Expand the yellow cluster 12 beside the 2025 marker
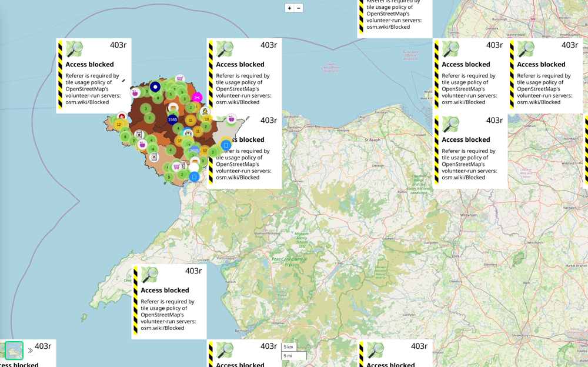 click(205, 151)
